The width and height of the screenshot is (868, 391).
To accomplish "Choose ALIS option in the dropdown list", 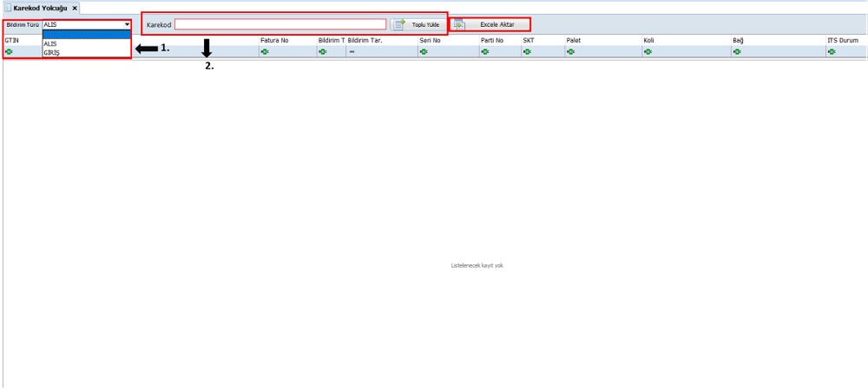I will coord(50,43).
